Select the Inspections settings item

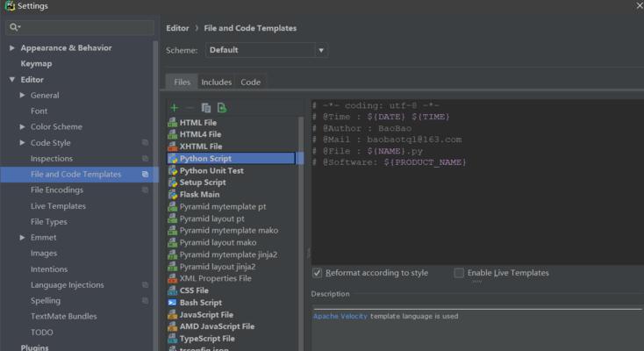[52, 158]
